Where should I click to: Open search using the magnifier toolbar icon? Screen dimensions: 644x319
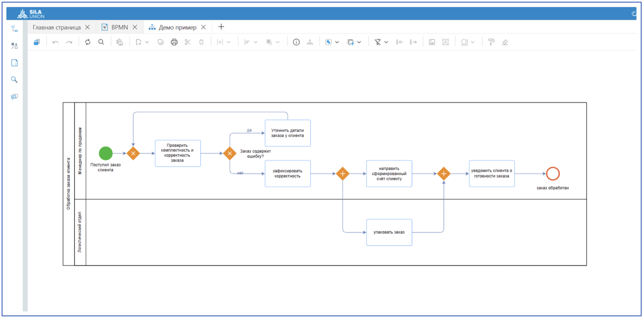tap(101, 42)
